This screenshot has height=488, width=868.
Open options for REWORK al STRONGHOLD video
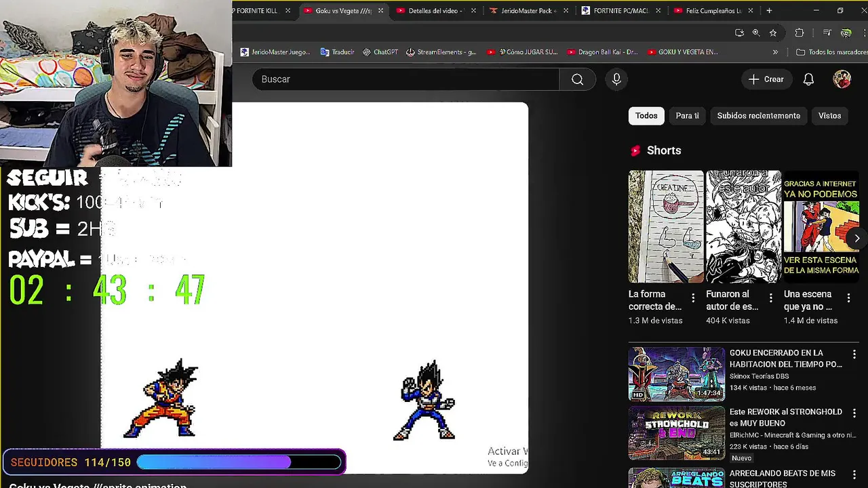[854, 413]
